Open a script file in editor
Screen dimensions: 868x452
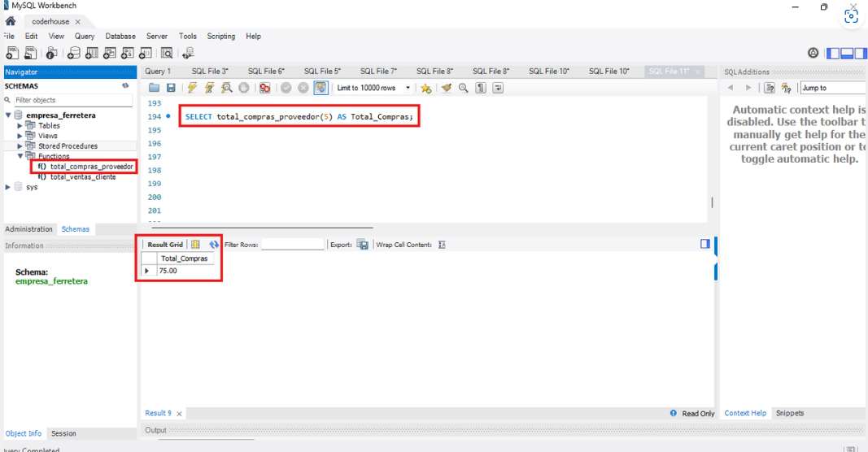[154, 88]
